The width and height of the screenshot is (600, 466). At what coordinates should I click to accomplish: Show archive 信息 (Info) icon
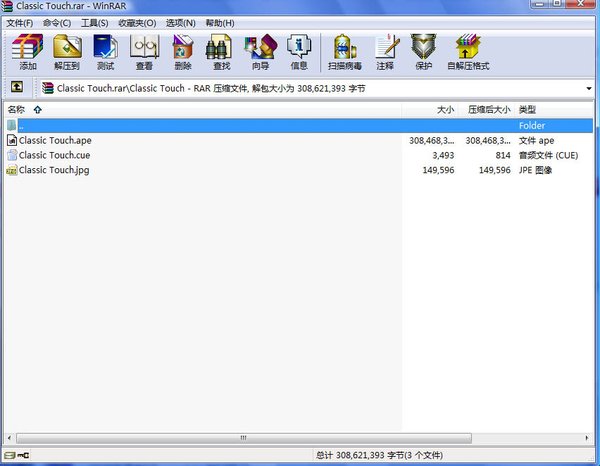(299, 52)
